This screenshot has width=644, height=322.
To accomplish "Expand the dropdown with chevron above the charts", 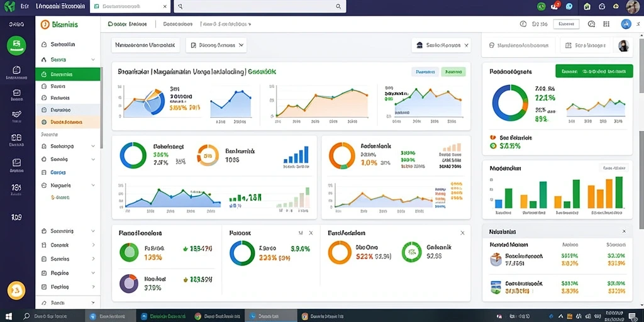I will (x=216, y=45).
